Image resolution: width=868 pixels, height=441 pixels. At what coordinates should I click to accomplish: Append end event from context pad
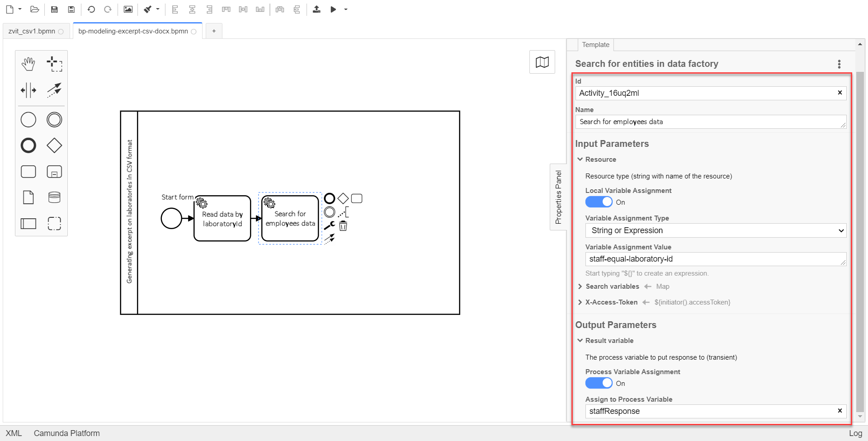330,198
